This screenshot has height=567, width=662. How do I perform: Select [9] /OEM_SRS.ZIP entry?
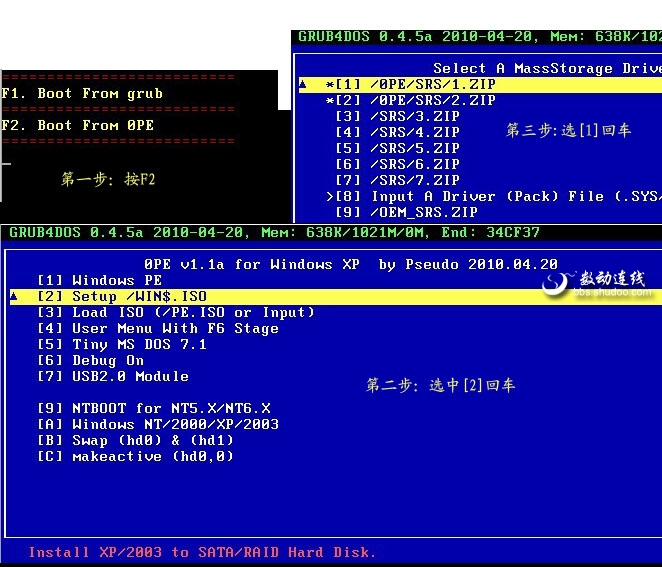point(406,212)
